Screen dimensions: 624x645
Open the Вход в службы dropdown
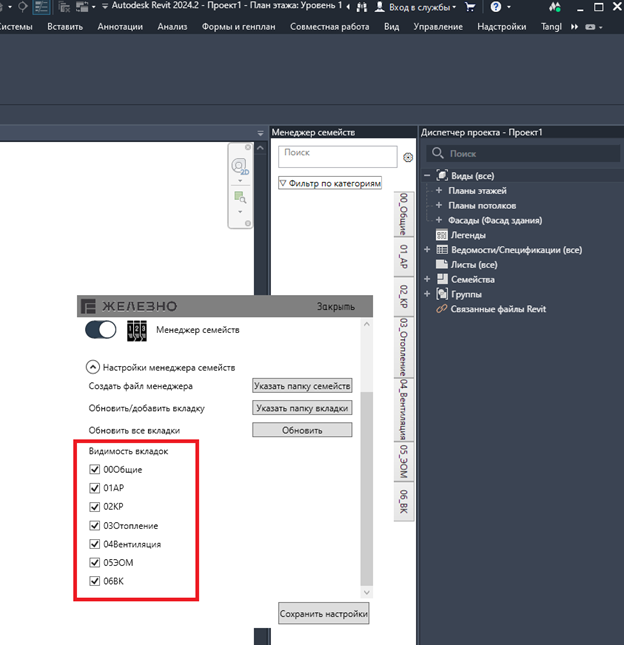pos(422,7)
